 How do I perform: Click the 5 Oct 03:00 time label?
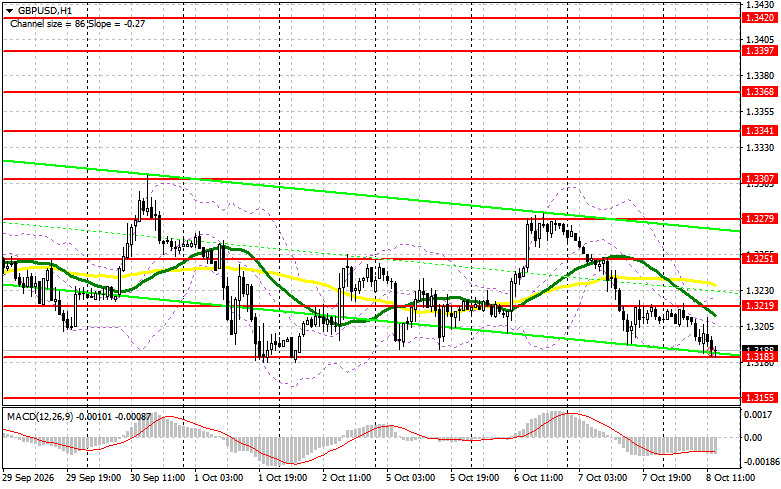coord(411,478)
